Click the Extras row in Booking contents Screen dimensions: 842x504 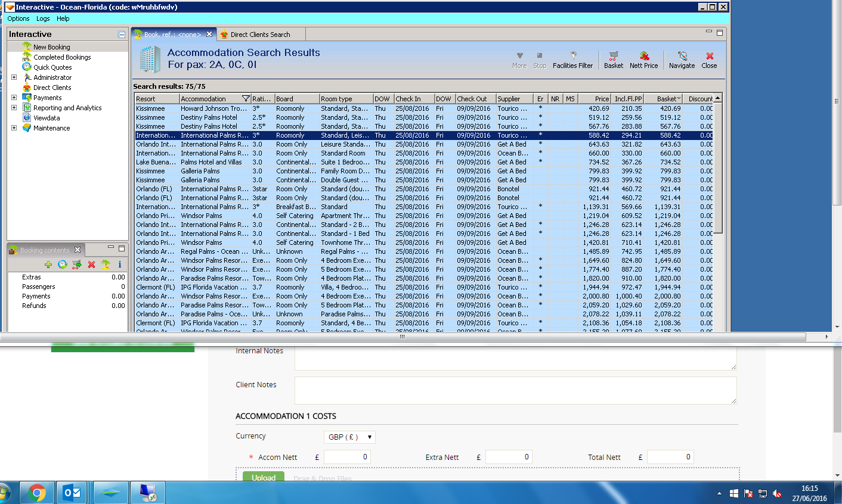click(67, 277)
